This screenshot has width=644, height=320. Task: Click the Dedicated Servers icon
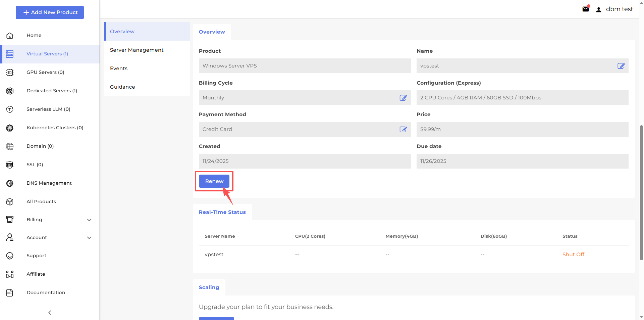pos(10,91)
